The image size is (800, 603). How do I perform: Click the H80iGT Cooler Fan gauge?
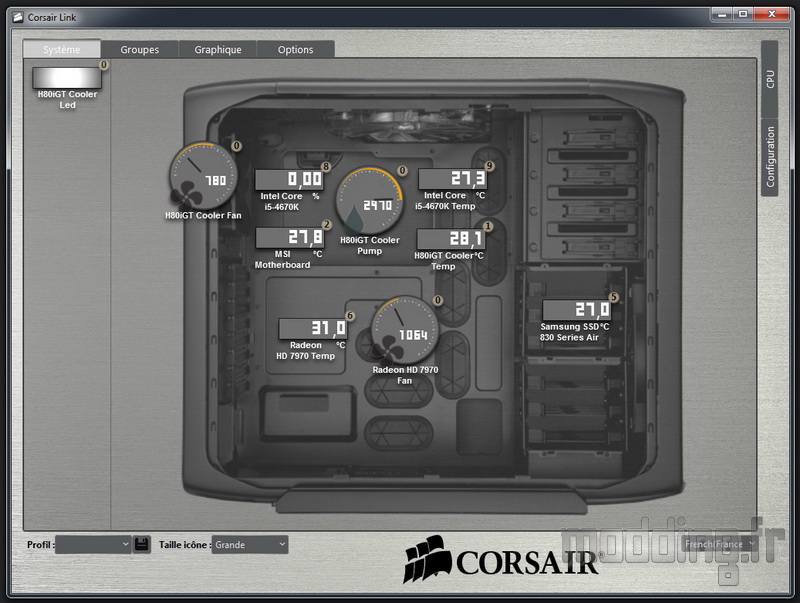[x=203, y=176]
